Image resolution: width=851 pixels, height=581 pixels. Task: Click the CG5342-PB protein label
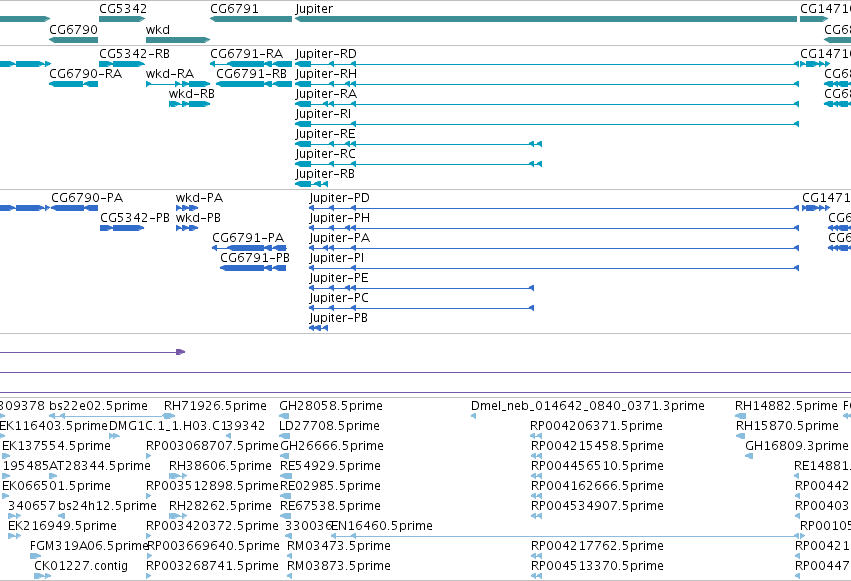[135, 218]
